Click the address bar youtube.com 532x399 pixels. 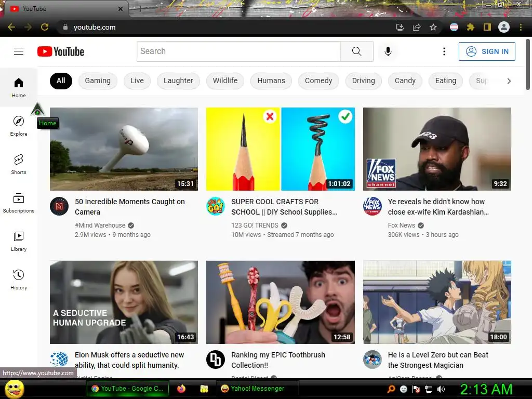click(95, 27)
